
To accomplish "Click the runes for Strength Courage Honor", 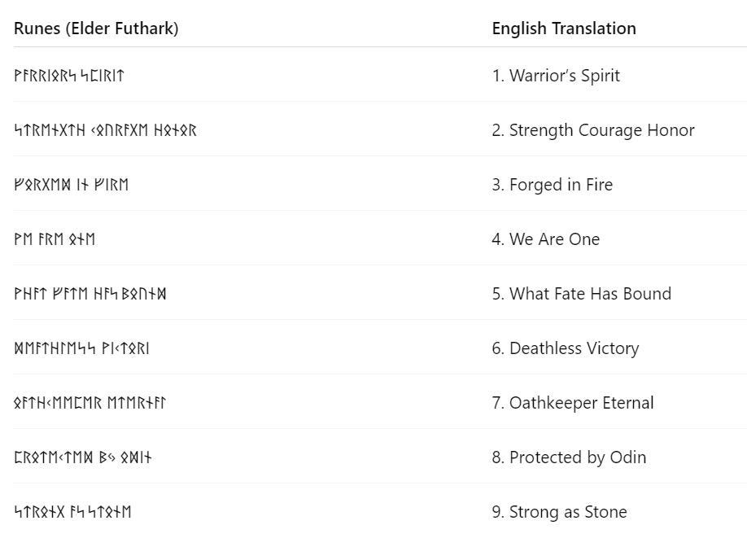I will (105, 130).
